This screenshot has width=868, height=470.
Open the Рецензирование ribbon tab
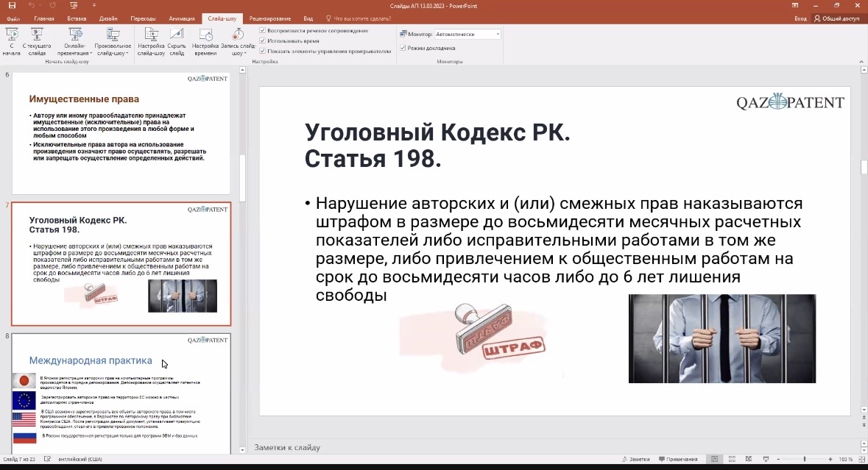[269, 18]
